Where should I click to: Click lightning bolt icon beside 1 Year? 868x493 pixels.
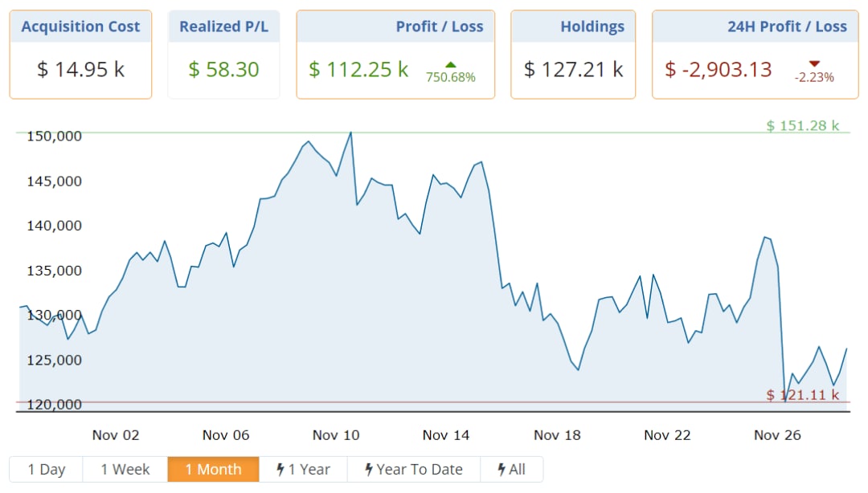(x=280, y=470)
